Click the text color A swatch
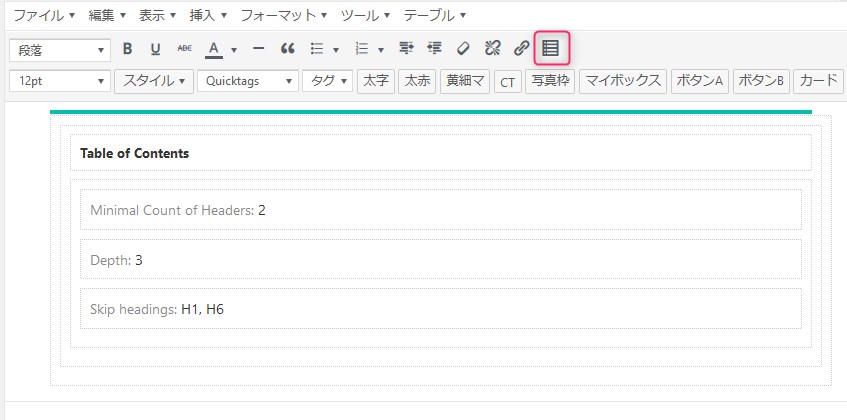The height and width of the screenshot is (420, 847). [x=213, y=49]
